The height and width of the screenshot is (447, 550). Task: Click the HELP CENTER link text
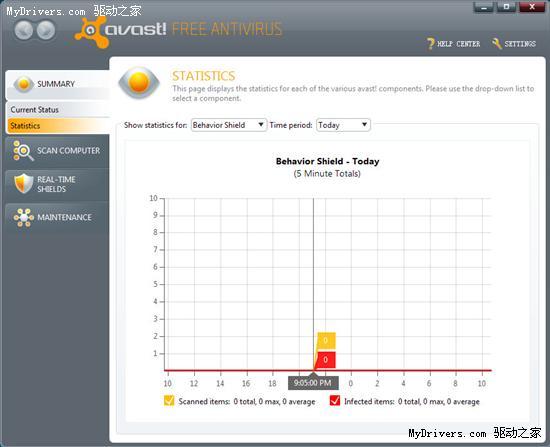(458, 44)
